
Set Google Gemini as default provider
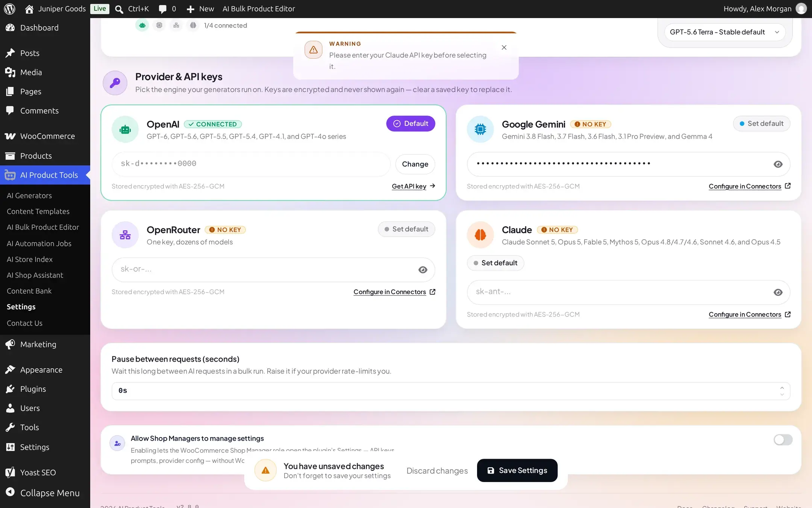[762, 124]
